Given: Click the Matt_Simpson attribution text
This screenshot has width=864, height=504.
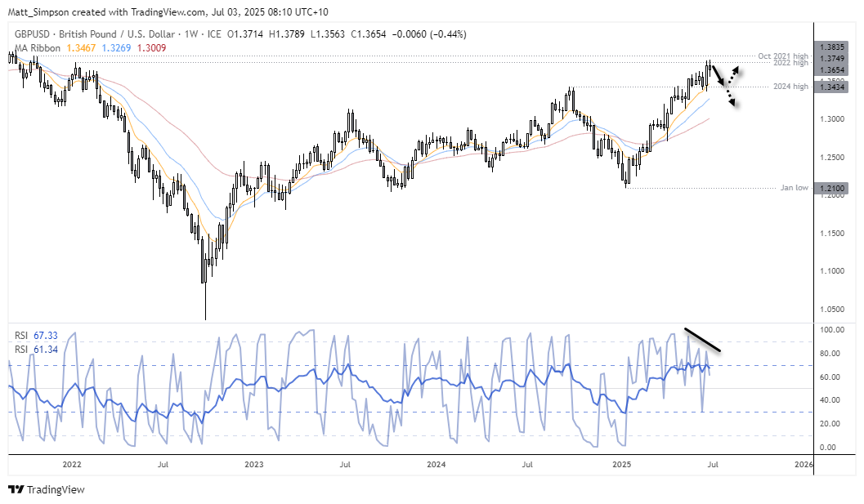Looking at the screenshot, I should (x=38, y=9).
